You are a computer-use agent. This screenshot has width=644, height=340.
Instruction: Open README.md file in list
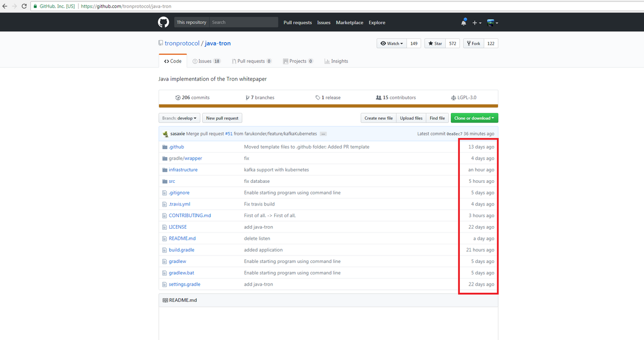182,239
